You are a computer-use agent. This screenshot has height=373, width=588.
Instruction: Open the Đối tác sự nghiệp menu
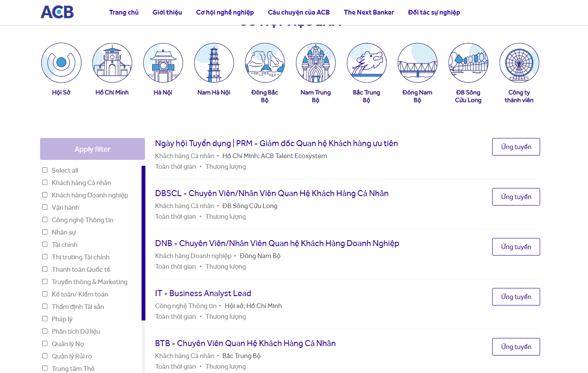[434, 12]
